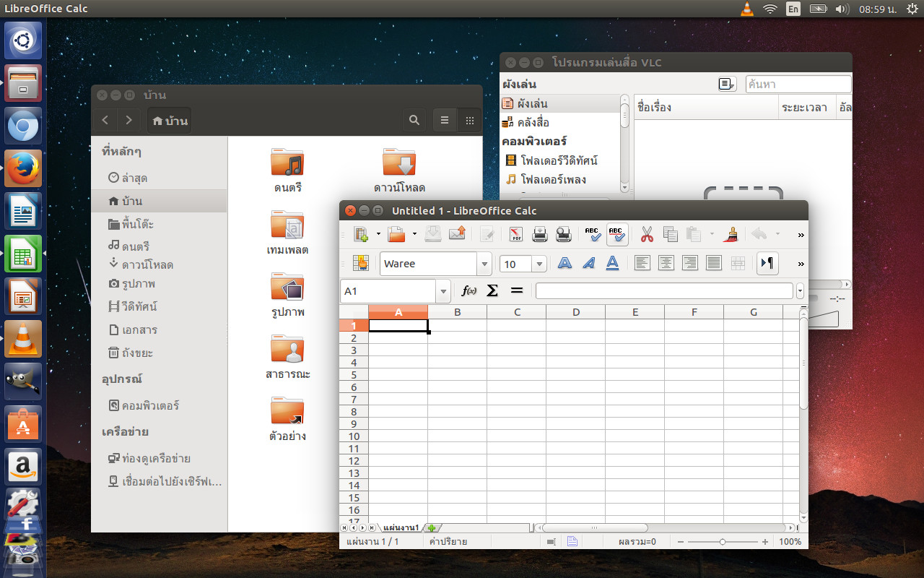Click the Calc zoom slider handle

point(723,542)
